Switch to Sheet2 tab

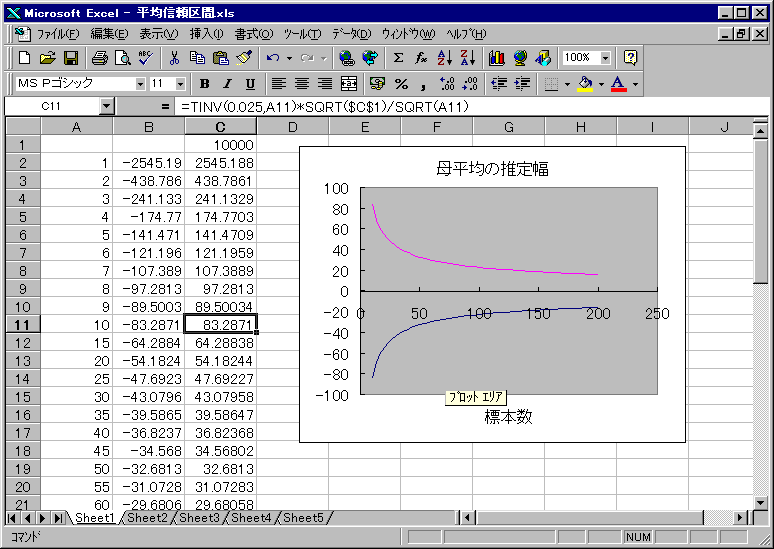147,517
